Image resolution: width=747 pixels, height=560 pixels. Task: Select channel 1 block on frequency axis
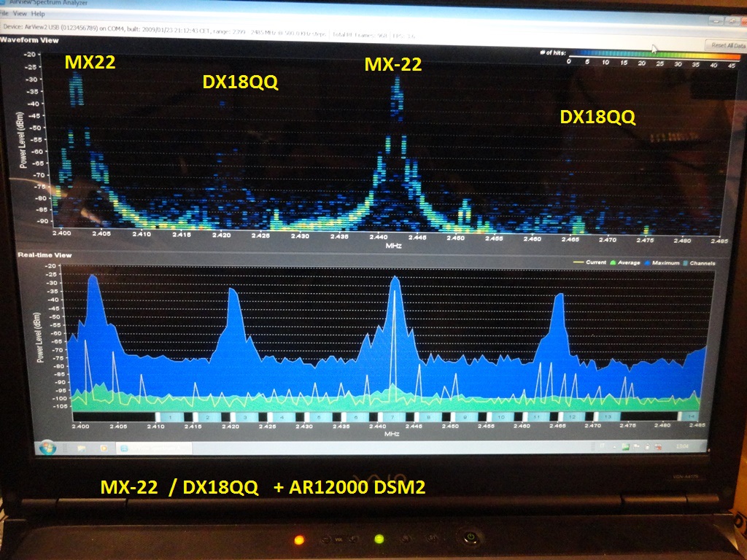(169, 416)
